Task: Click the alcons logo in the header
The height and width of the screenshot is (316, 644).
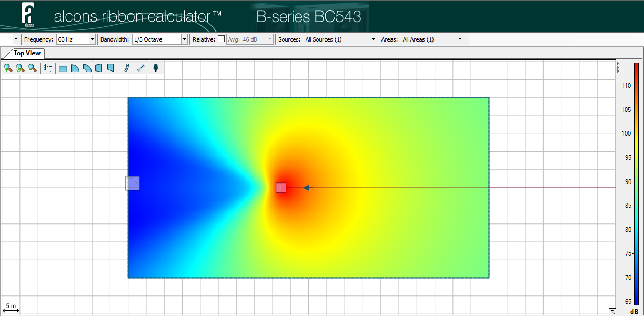Action: click(29, 15)
